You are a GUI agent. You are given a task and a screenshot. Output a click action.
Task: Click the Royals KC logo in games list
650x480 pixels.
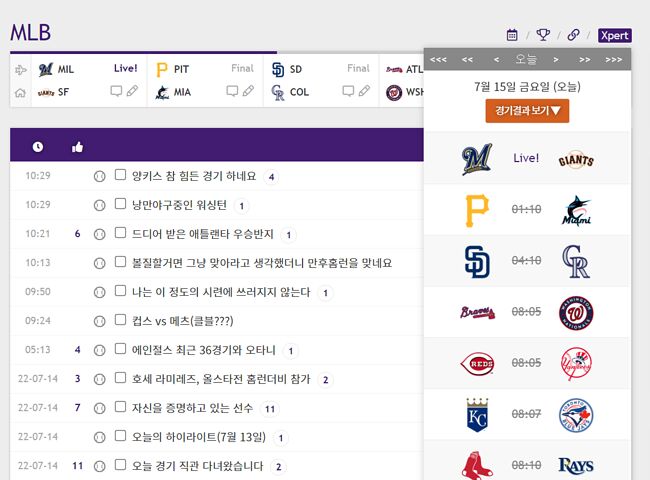click(x=477, y=415)
